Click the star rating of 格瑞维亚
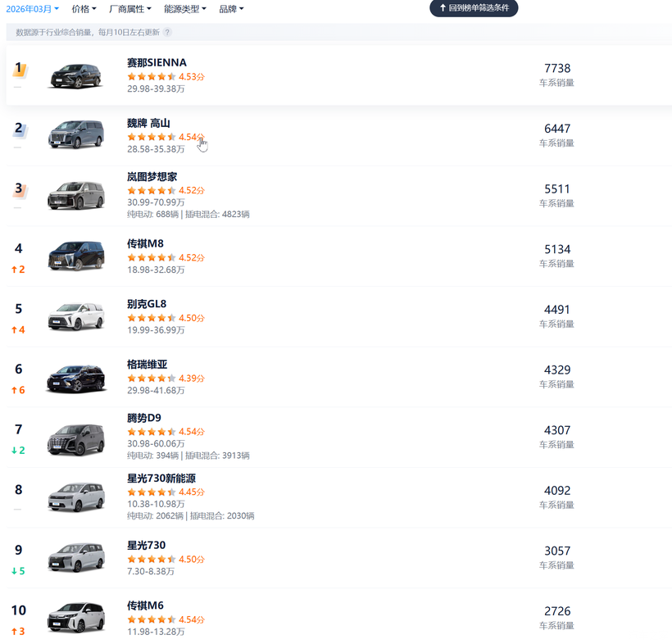This screenshot has width=672, height=644. [x=152, y=379]
